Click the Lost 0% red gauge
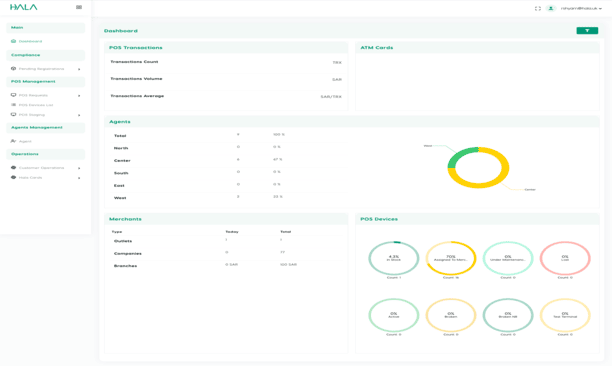This screenshot has width=612, height=366. [x=565, y=258]
